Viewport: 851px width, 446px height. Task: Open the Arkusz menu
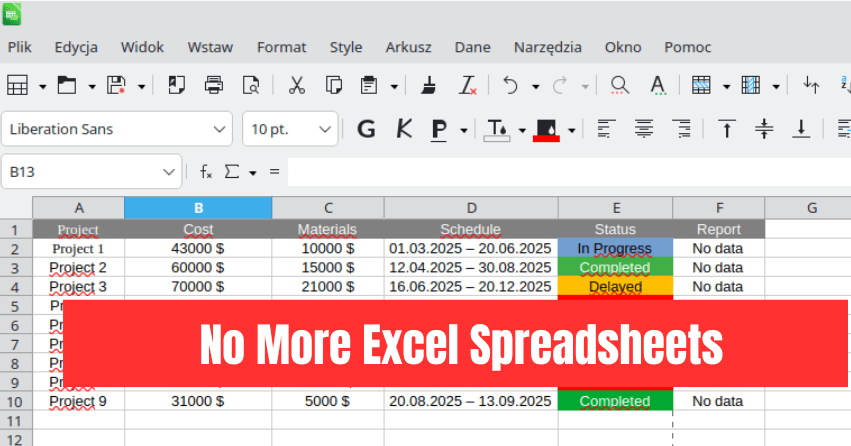(x=408, y=47)
